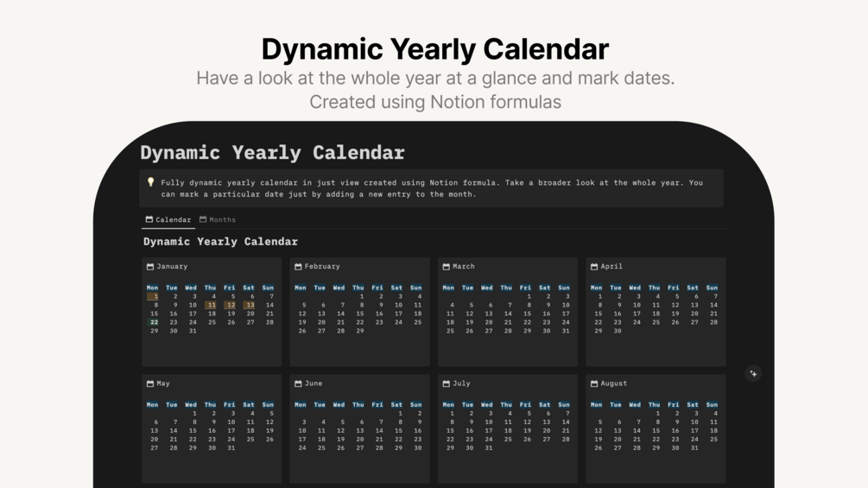Select date 22 in January
The width and height of the screenshot is (868, 488).
coord(154,322)
